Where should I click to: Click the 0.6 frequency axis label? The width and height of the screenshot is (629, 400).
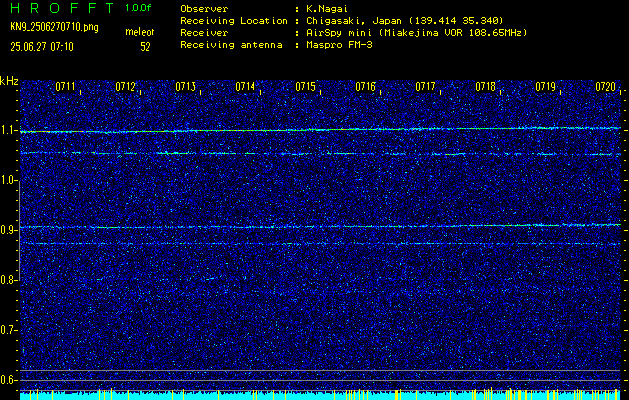pos(8,380)
